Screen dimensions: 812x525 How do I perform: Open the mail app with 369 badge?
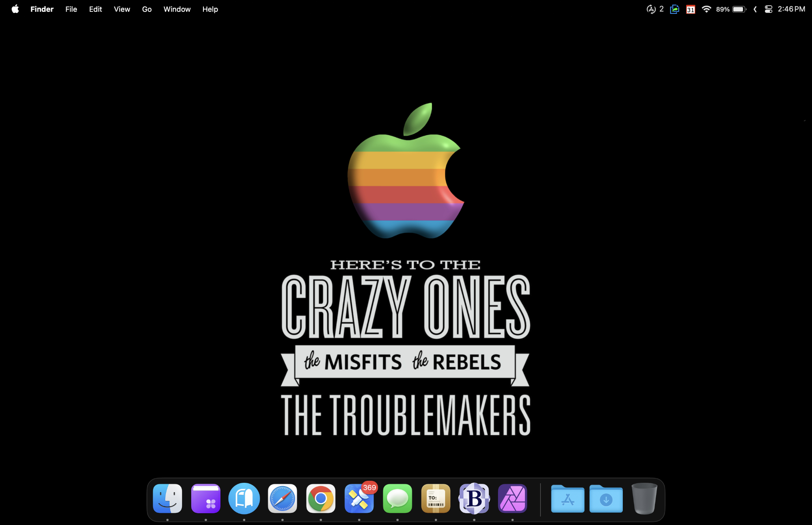pos(359,498)
